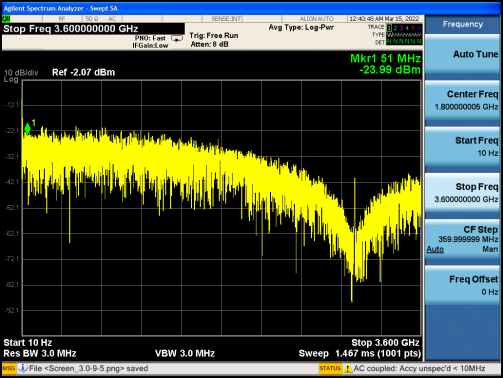Screen dimensions: 503x378
Task: Click the green LXI indicator at top left
Action: [x=6, y=19]
